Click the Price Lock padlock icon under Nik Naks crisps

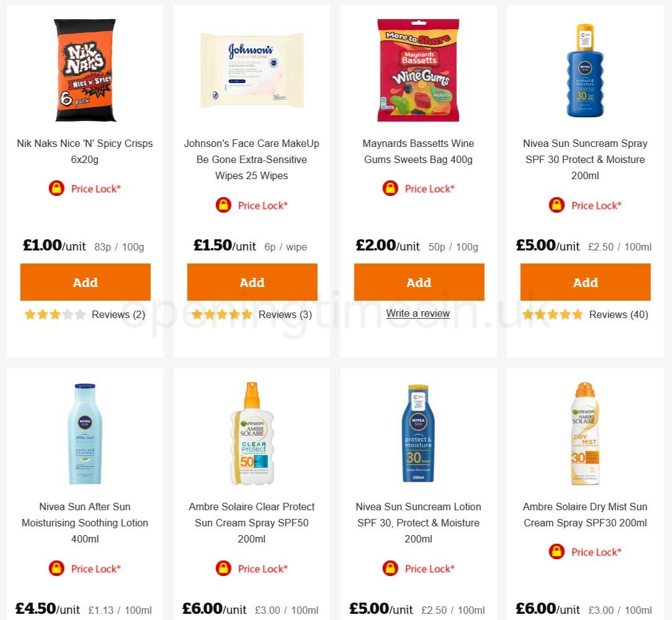[56, 188]
